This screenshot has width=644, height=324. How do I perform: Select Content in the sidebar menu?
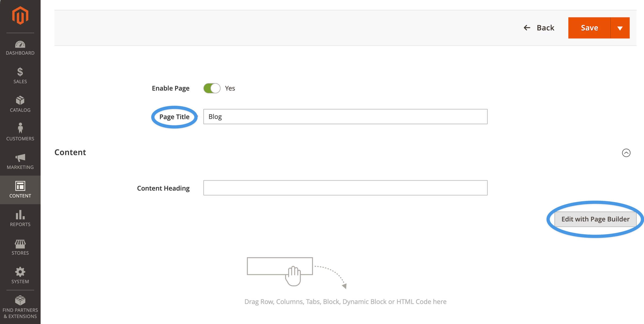point(20,190)
